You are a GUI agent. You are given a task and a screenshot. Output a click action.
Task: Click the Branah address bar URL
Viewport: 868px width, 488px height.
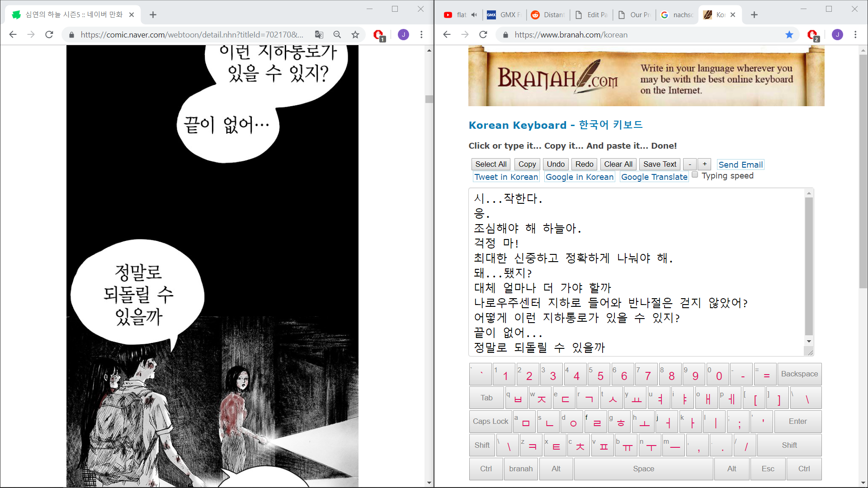571,35
